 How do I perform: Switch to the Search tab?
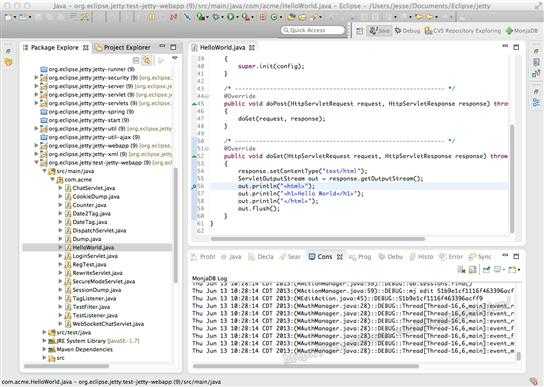pos(291,257)
